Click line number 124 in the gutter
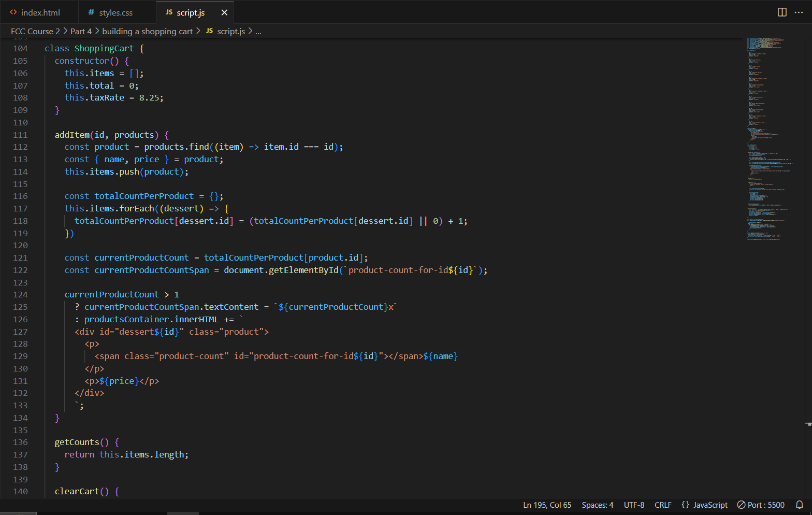The height and width of the screenshot is (515, 812). click(20, 294)
